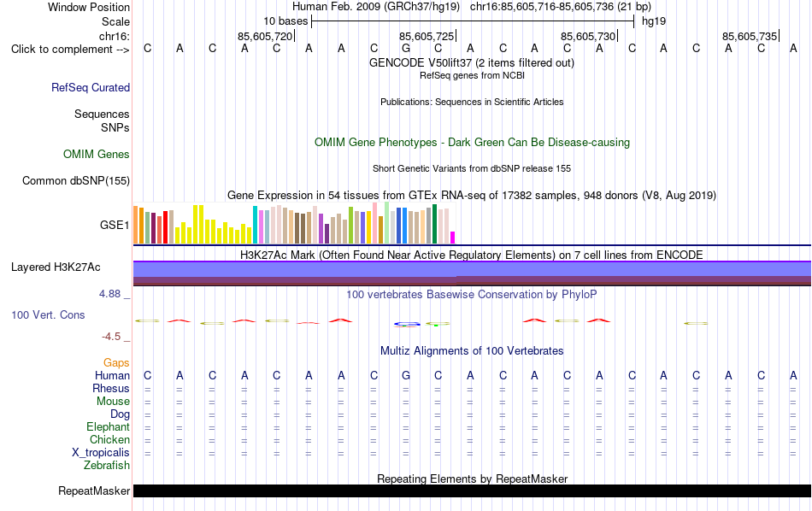Select the Mouse species label
This screenshot has height=511, width=812.
point(113,402)
